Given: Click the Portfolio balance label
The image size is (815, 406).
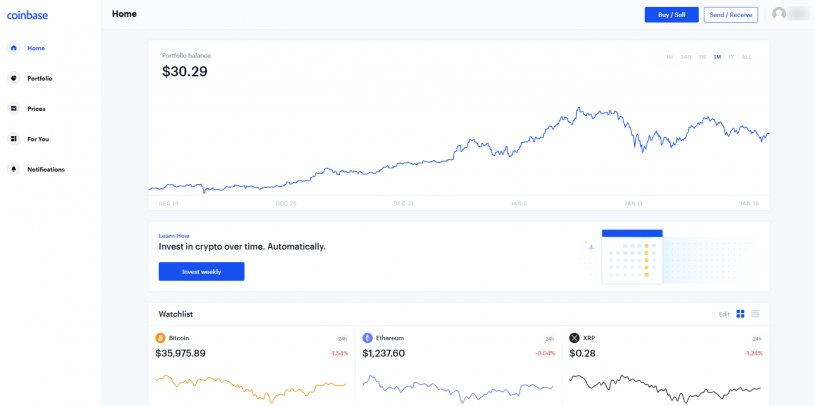Looking at the screenshot, I should 187,56.
